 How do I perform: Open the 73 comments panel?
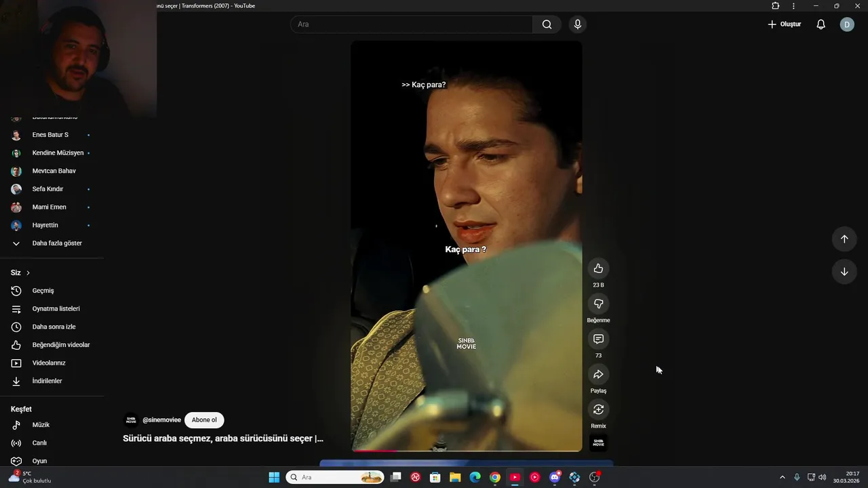pyautogui.click(x=598, y=339)
